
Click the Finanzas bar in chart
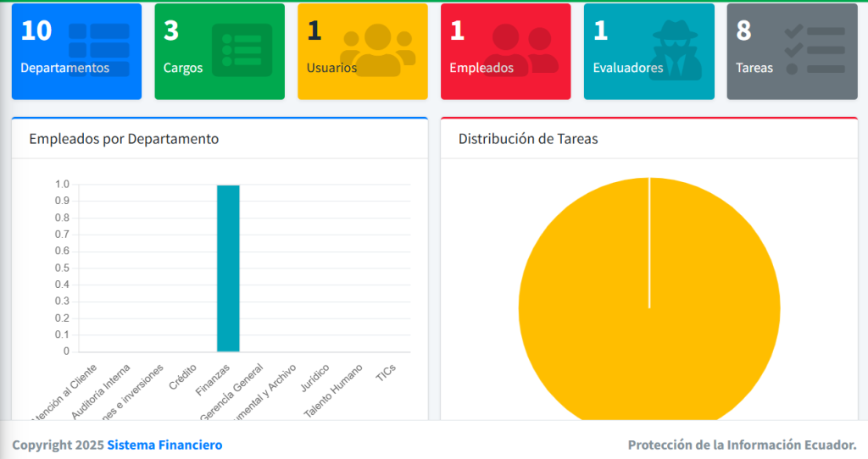pos(228,268)
